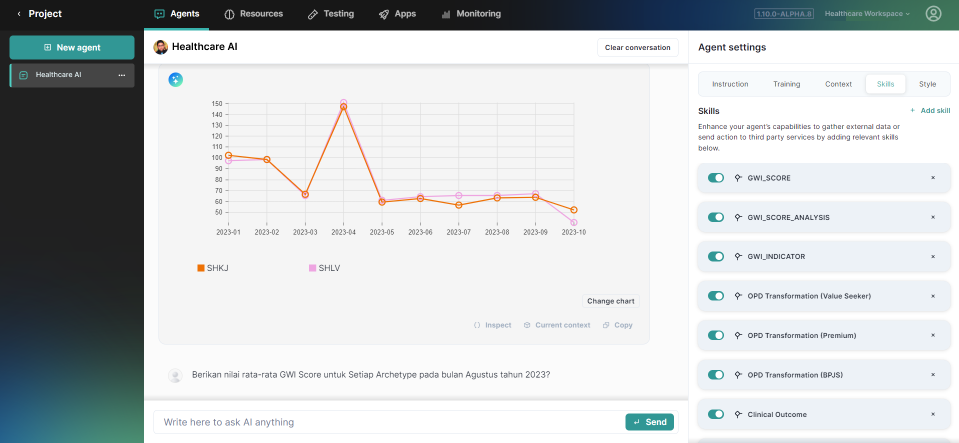Open the Healthcare Workspace dropdown
Viewport: 959px width, 443px height.
tap(867, 14)
